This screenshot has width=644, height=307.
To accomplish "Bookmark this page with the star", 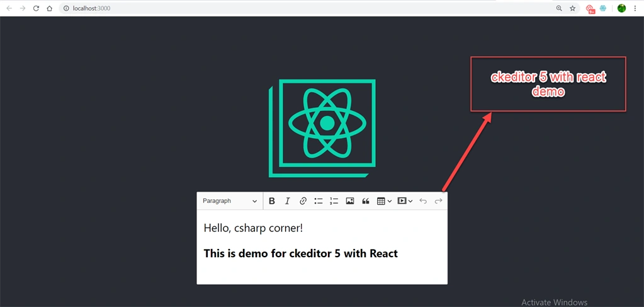I will click(x=572, y=8).
